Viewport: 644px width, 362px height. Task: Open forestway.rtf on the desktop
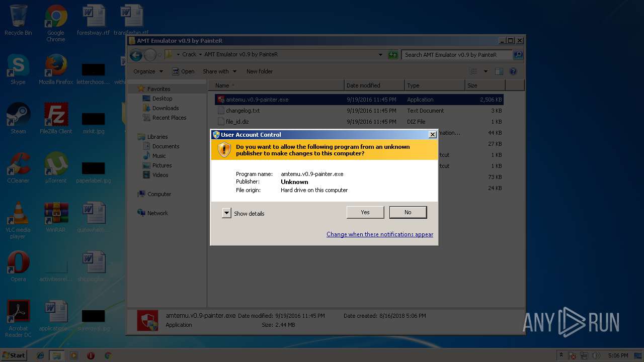pos(93,20)
